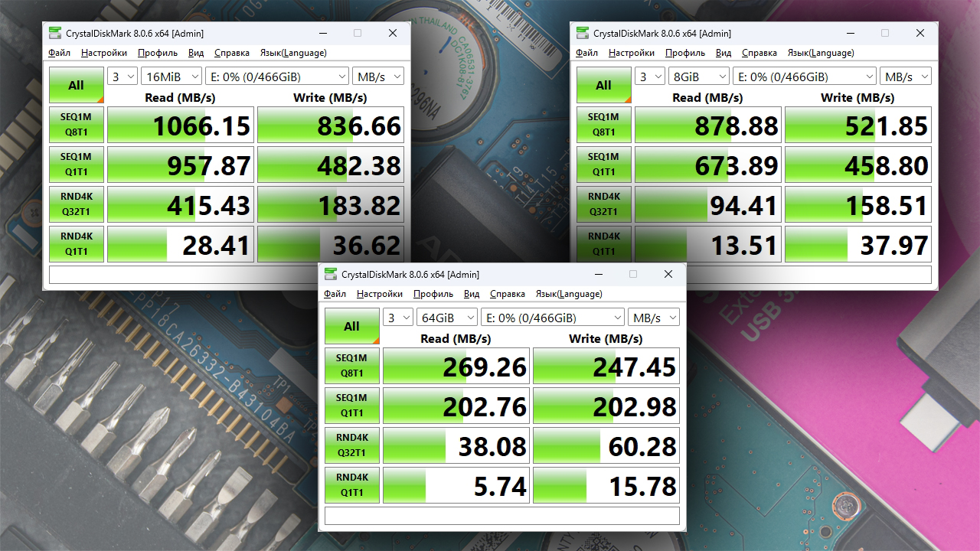Viewport: 980px width, 551px height.
Task: Start the SEQ1M Q8T1 test in the 8GiB window
Action: [604, 125]
